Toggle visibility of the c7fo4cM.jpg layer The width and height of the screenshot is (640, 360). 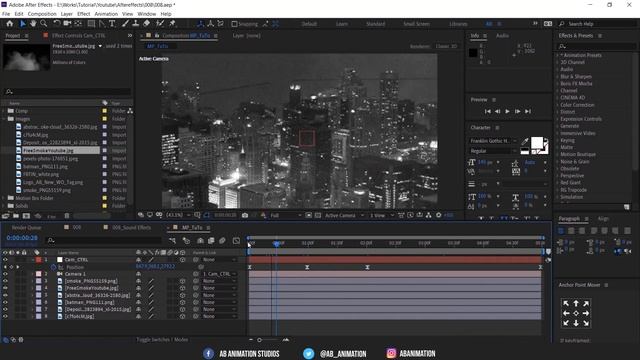pyautogui.click(x=5, y=316)
